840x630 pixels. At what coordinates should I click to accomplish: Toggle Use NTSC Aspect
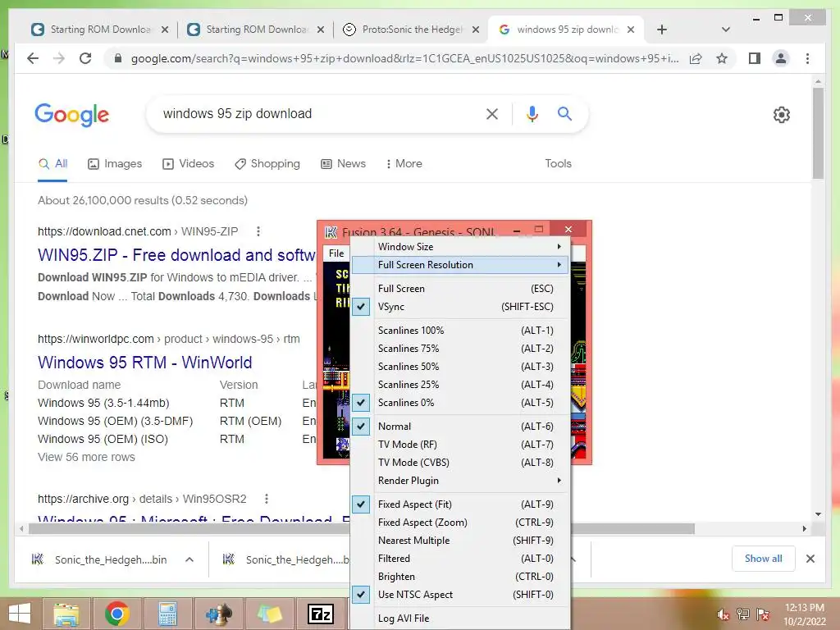tap(460, 595)
